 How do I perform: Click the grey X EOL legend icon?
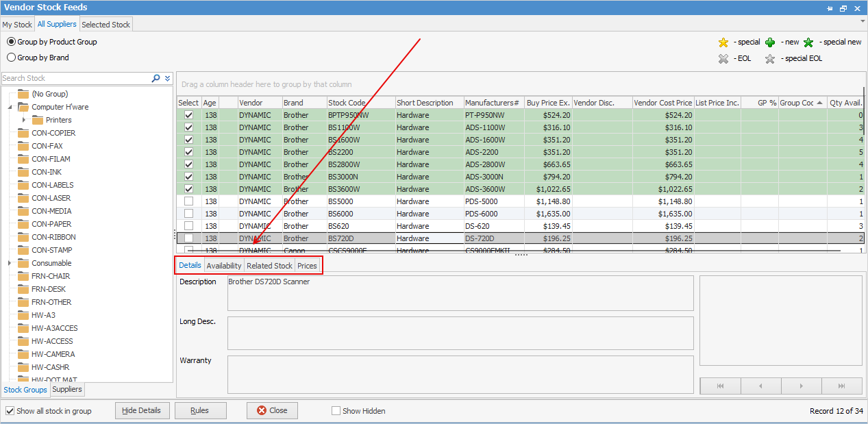point(723,59)
